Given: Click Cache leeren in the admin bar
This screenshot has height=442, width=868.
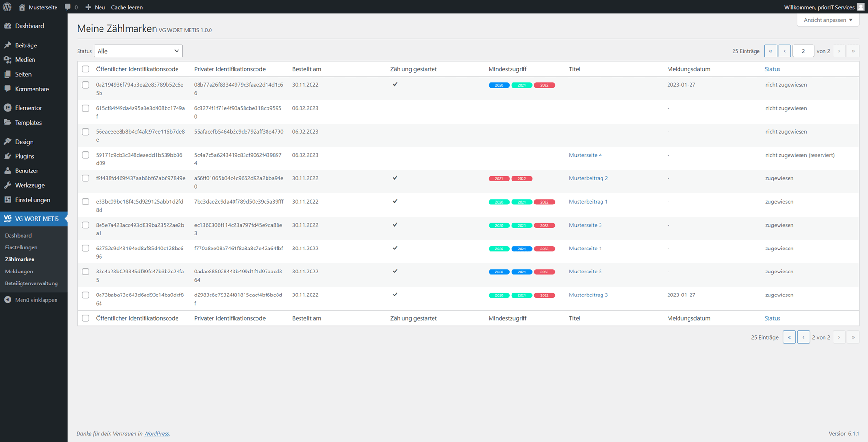Looking at the screenshot, I should point(127,7).
